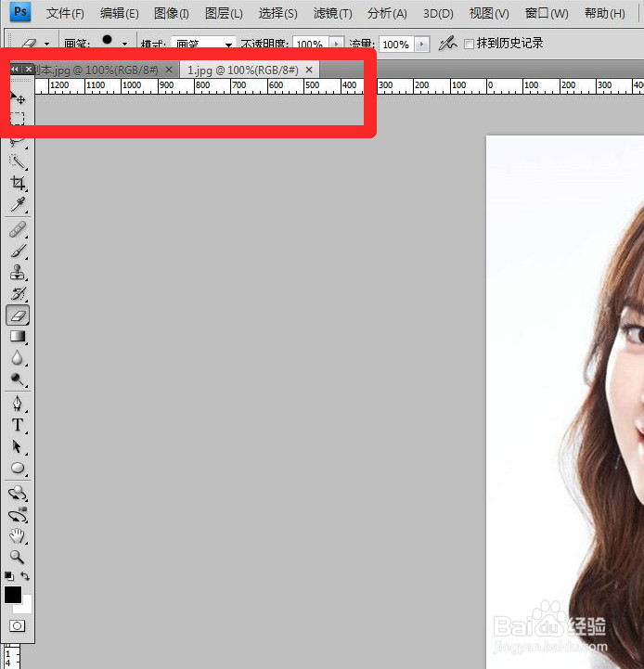Open the 3D(D) menu
The width and height of the screenshot is (644, 669).
[x=438, y=13]
